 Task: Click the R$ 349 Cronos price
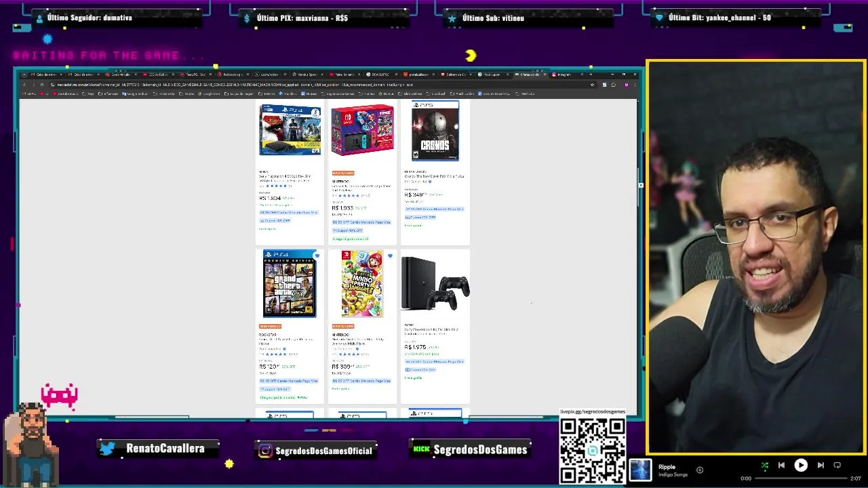click(x=414, y=195)
